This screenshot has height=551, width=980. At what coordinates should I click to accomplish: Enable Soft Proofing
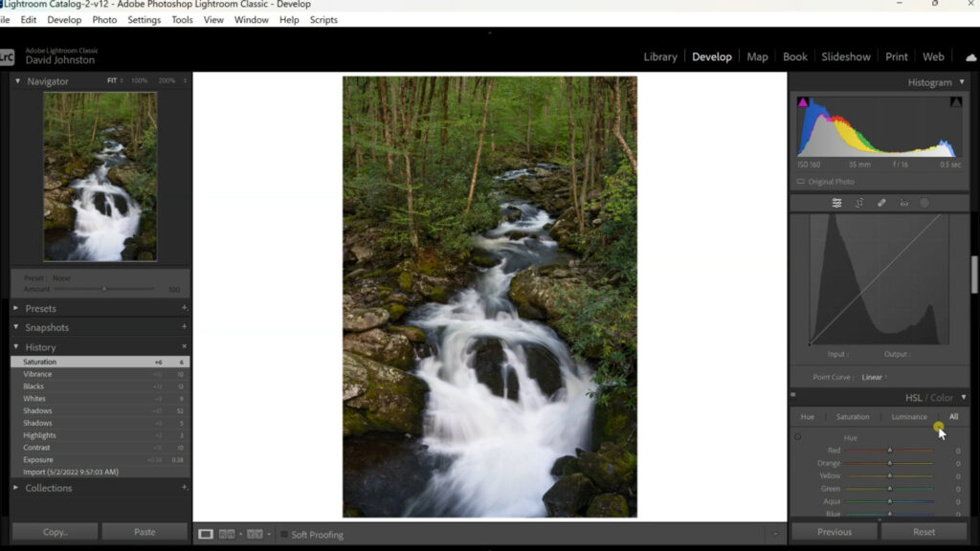(283, 535)
